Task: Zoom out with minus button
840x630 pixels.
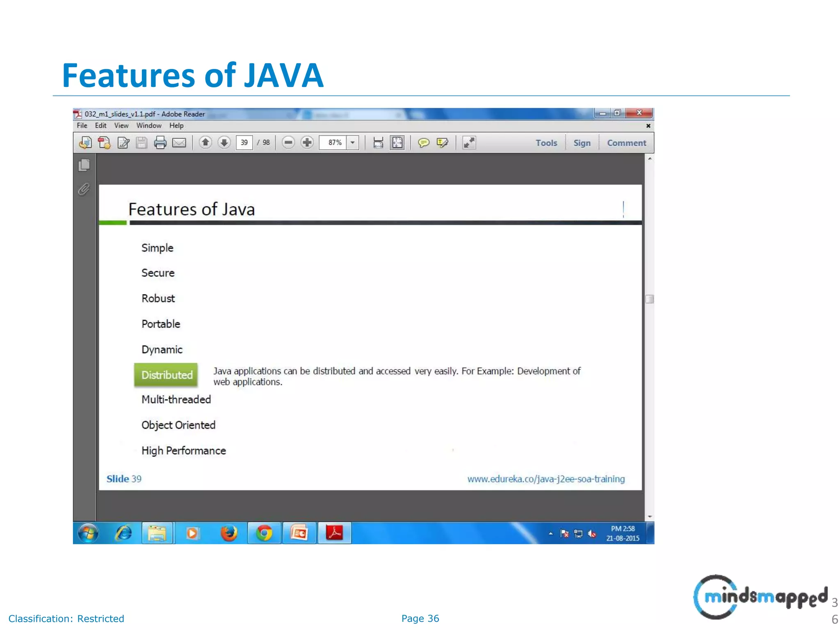Action: pos(288,142)
